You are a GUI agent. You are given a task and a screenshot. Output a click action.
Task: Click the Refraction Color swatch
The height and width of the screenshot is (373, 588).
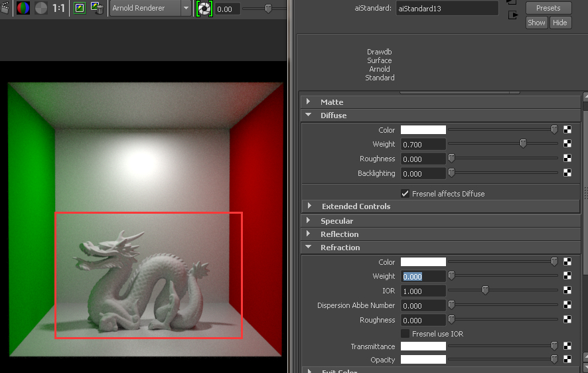423,261
